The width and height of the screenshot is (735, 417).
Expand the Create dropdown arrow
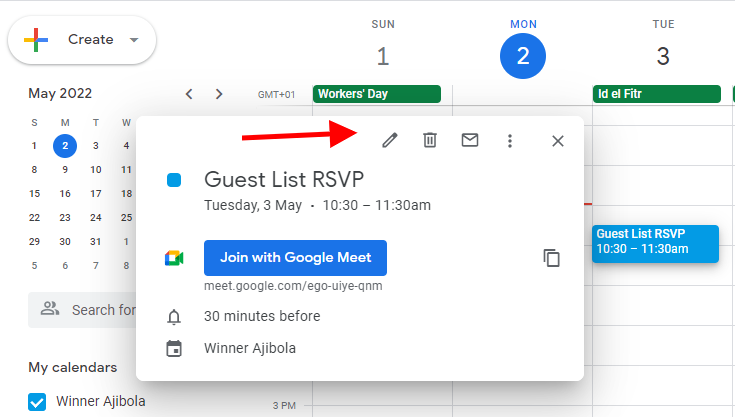tap(134, 40)
